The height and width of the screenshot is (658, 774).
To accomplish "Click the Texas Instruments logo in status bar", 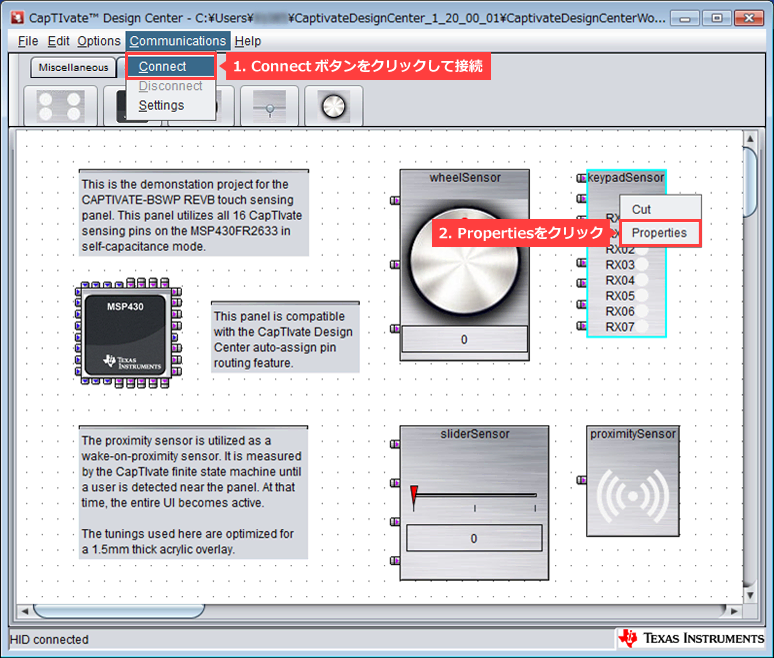I will (x=691, y=638).
